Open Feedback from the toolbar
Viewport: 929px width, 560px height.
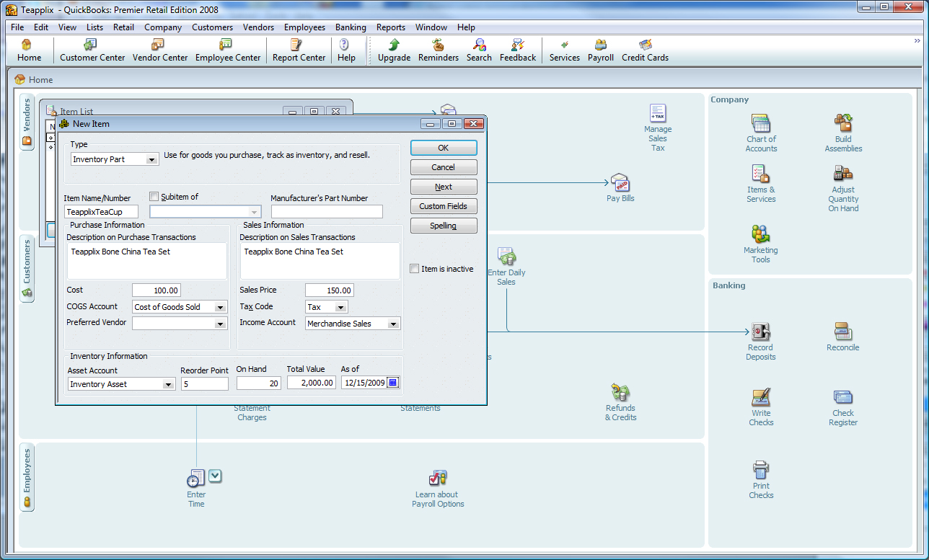tap(518, 50)
